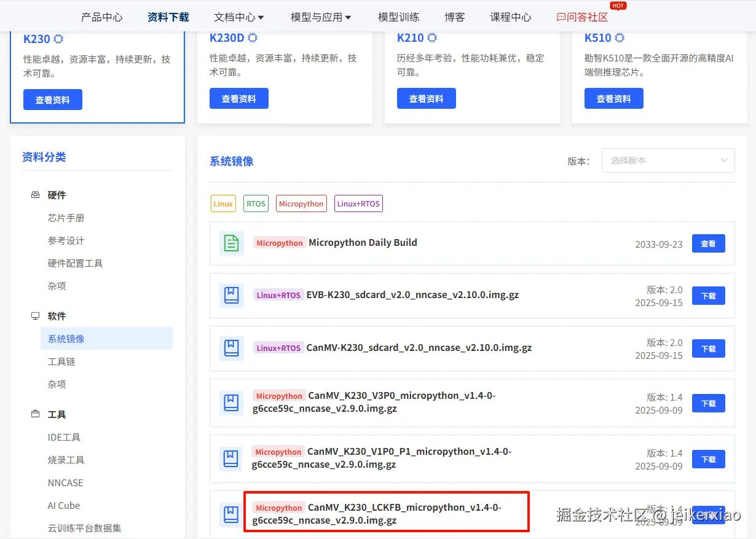Click the chip icon next to K230D
756x539 pixels.
pyautogui.click(x=253, y=37)
